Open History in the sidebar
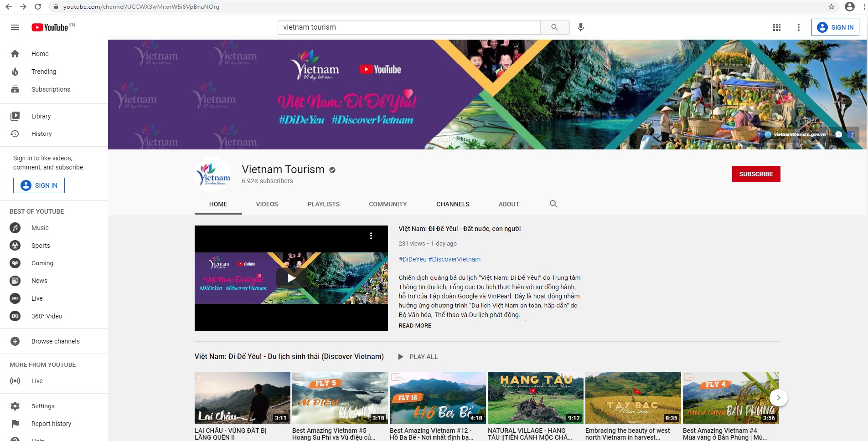Viewport: 868px width, 441px height. tap(54, 134)
